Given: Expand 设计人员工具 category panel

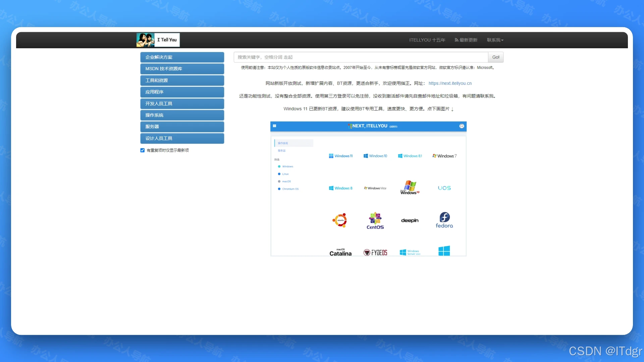Looking at the screenshot, I should point(182,138).
